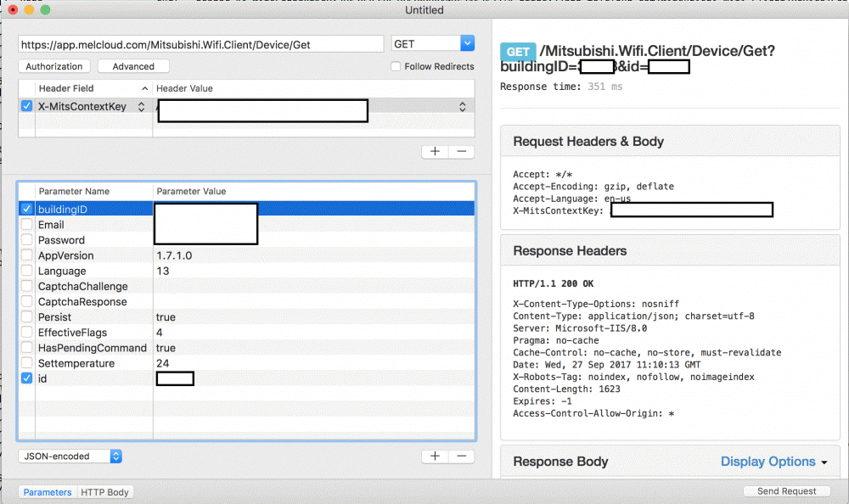Click the green window zoom button
This screenshot has width=849, height=504.
click(45, 9)
